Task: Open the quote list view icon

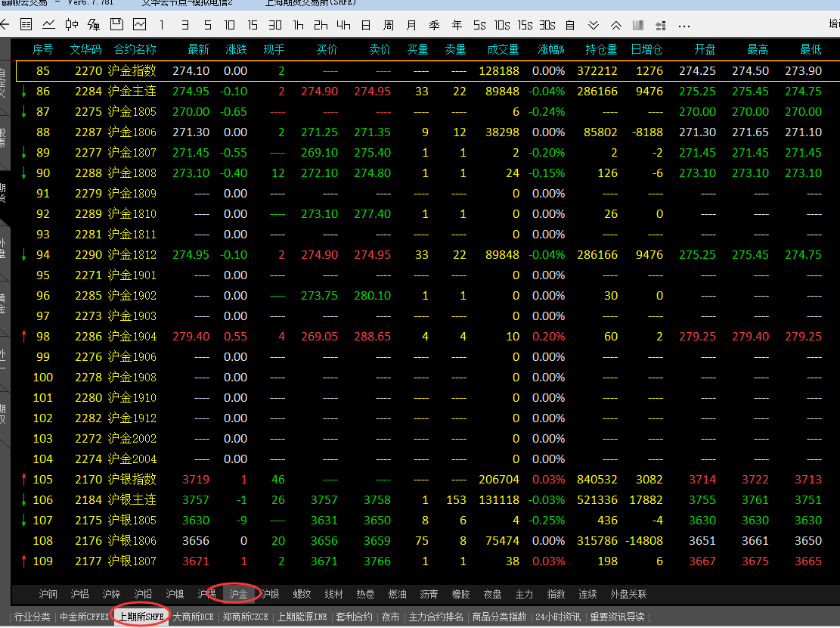Action: [26, 25]
